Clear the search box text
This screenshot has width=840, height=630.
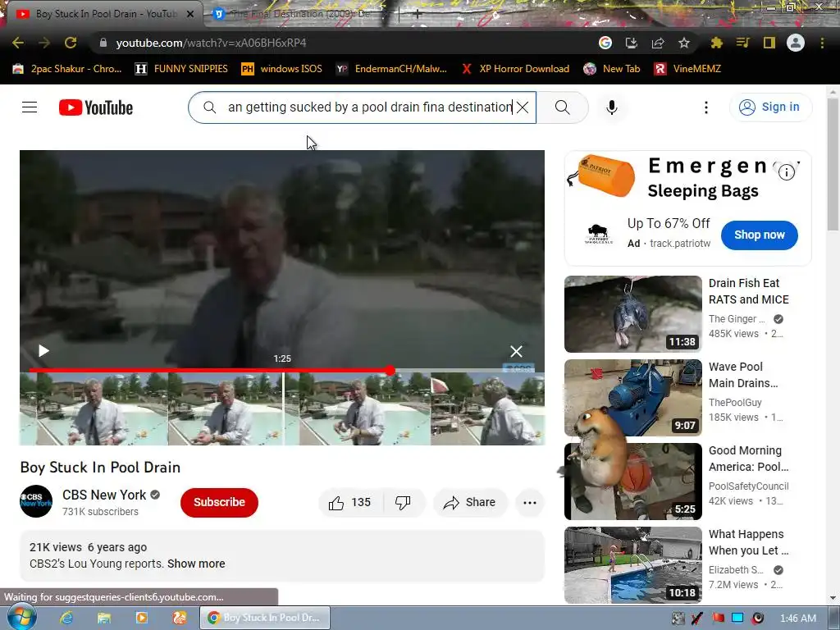tap(523, 107)
